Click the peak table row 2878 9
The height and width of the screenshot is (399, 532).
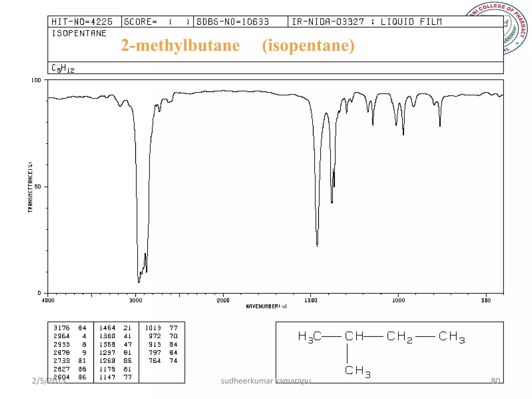(x=70, y=353)
